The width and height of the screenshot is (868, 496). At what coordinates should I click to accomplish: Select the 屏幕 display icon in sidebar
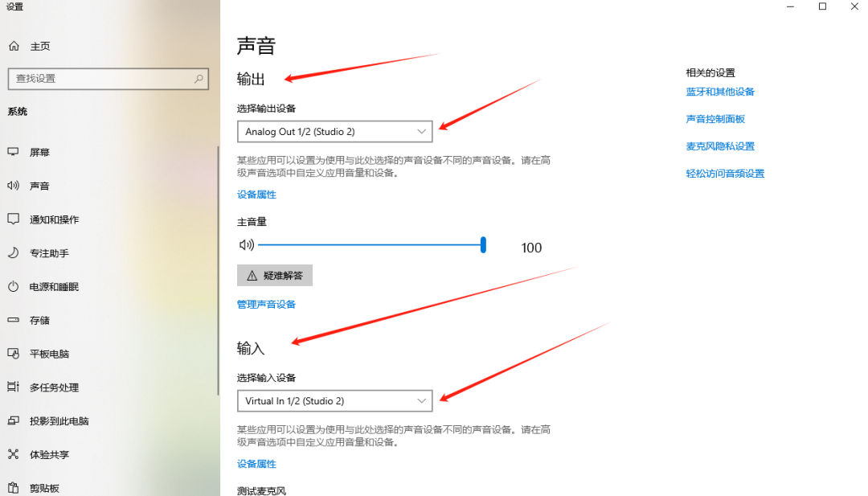coord(14,152)
